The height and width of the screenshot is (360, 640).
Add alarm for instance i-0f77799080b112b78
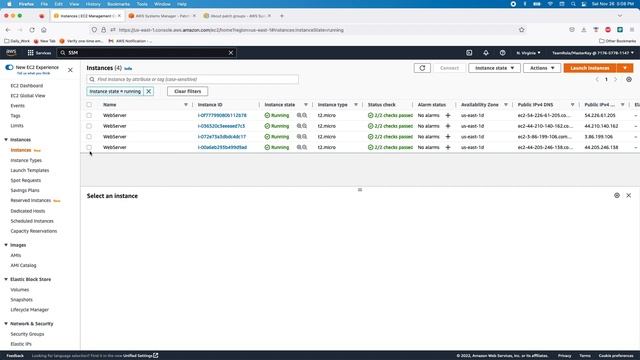click(448, 116)
